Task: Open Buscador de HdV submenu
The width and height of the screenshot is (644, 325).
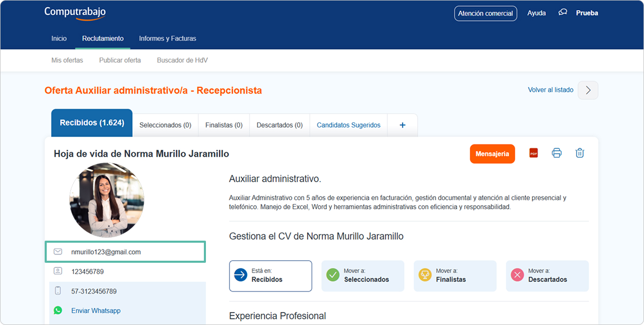Action: pos(182,60)
